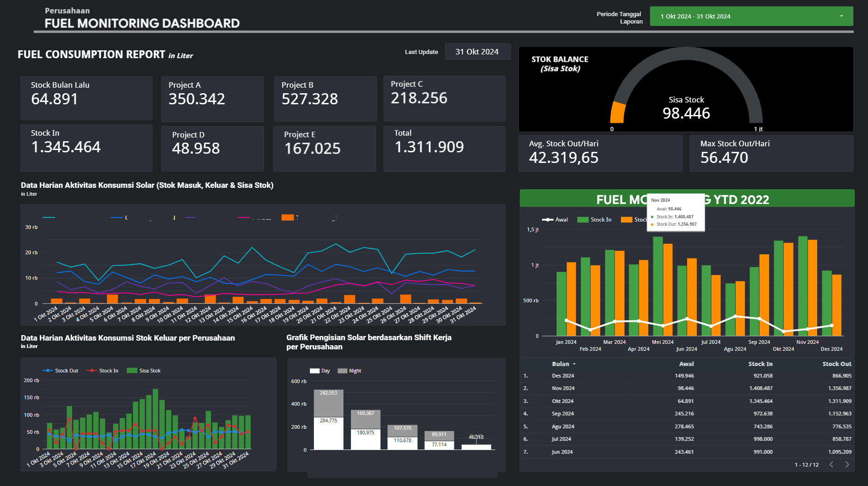Viewport: 868px width, 486px height.
Task: Go to next page of monthly table
Action: click(847, 464)
